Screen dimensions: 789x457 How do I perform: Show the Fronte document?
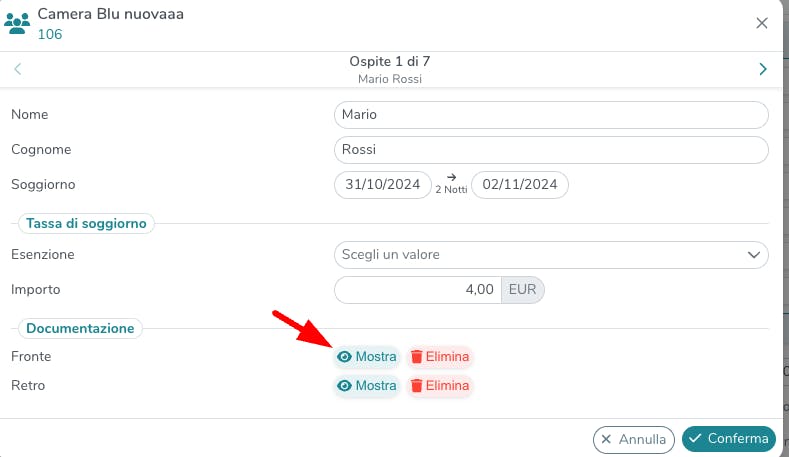click(367, 357)
